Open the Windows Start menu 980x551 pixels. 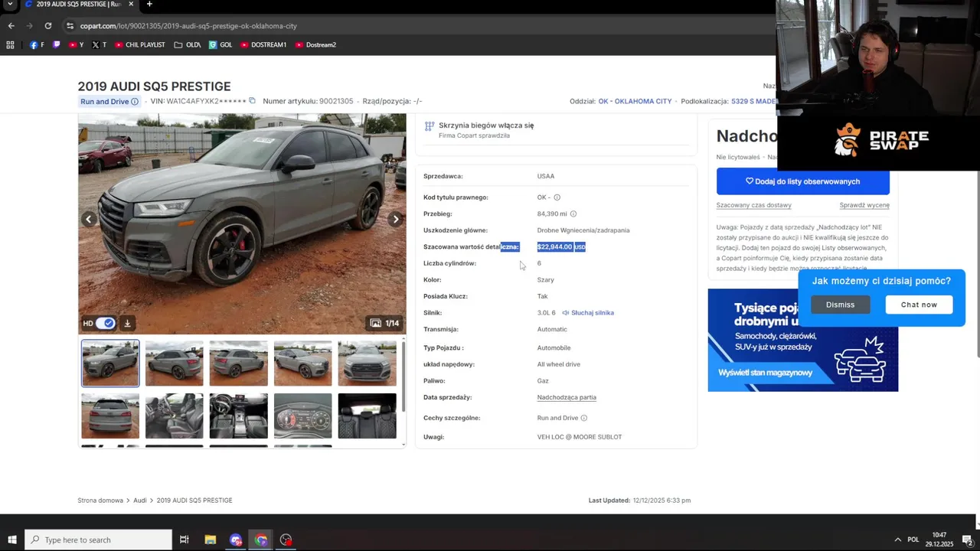pos(11,540)
